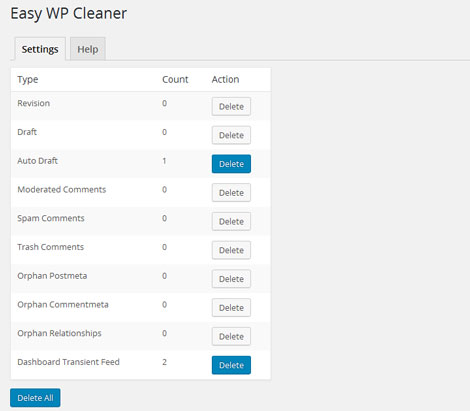Delete the Auto Draft item
This screenshot has height=411, width=470.
pos(231,164)
